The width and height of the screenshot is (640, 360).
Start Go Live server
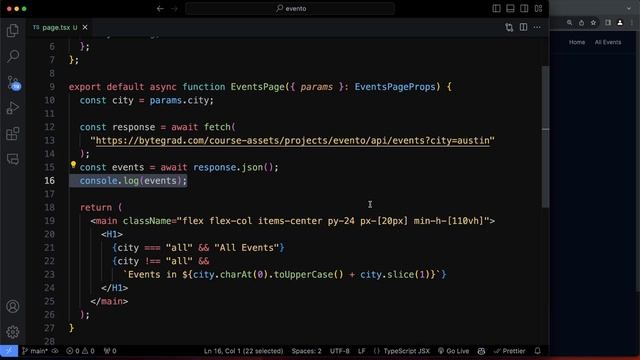(x=453, y=351)
